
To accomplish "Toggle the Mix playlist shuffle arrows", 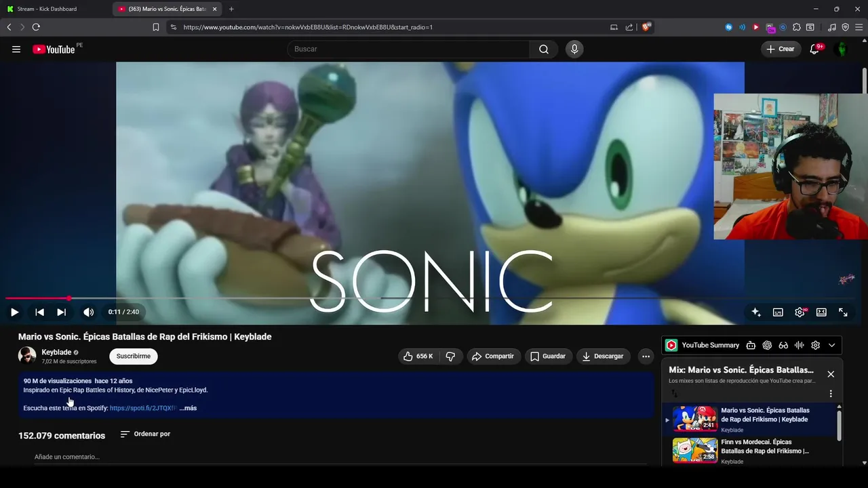I will coord(674,393).
